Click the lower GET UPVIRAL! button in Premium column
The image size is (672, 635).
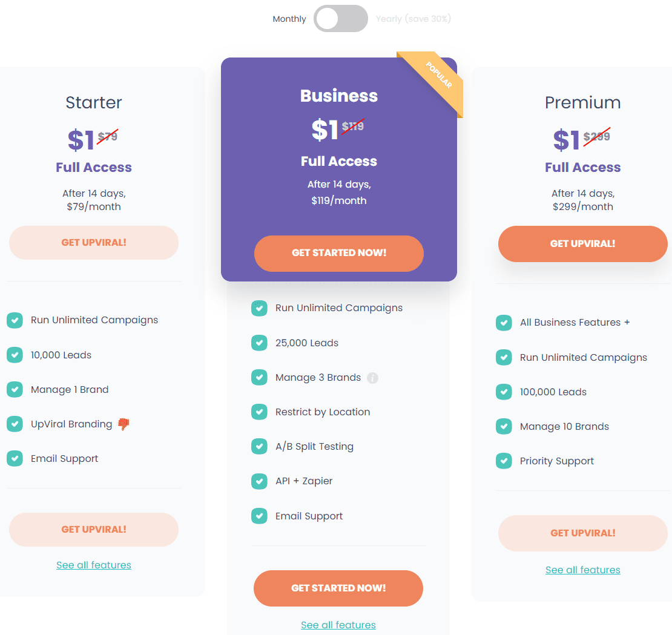coord(583,533)
